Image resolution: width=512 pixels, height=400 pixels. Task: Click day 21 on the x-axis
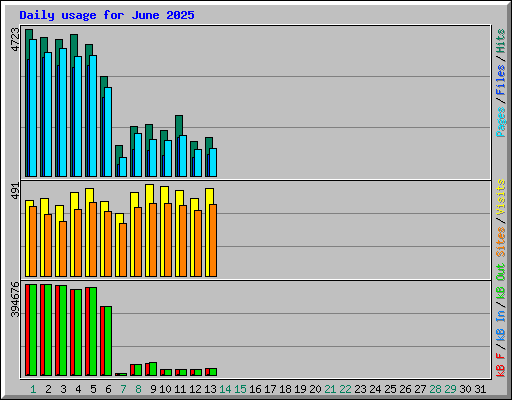(x=330, y=389)
